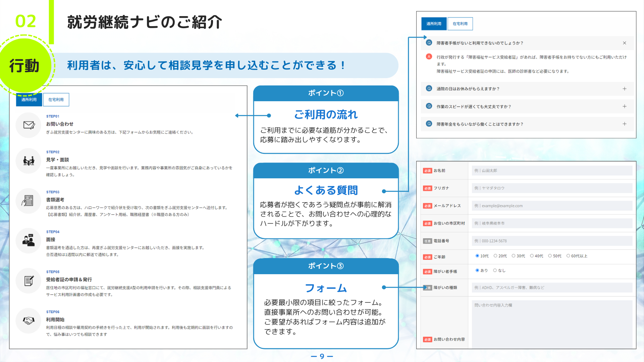Click the Q icon beside 通院の日はお休みがもらえますか
The height and width of the screenshot is (362, 644).
(x=429, y=88)
